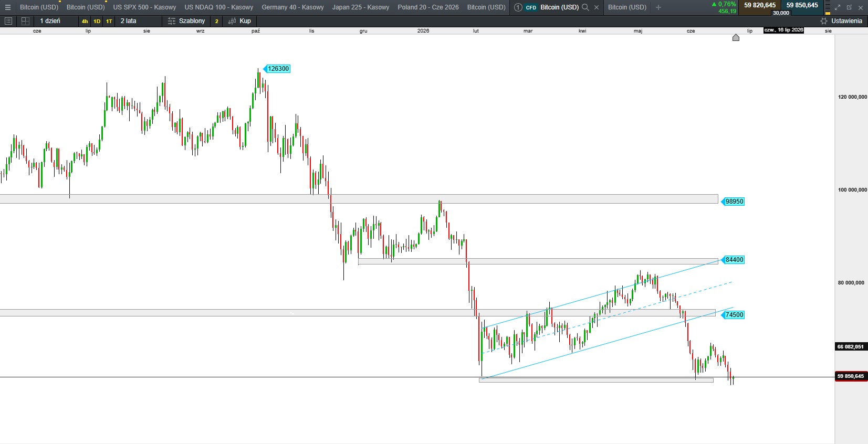The image size is (868, 444).
Task: Select the 74500 level label
Action: 734,315
